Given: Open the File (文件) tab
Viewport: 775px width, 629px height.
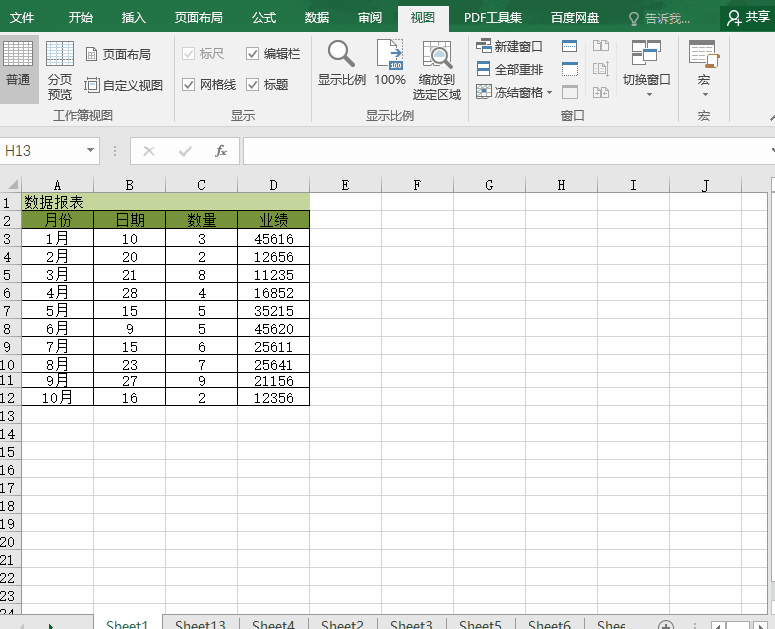Looking at the screenshot, I should [22, 18].
